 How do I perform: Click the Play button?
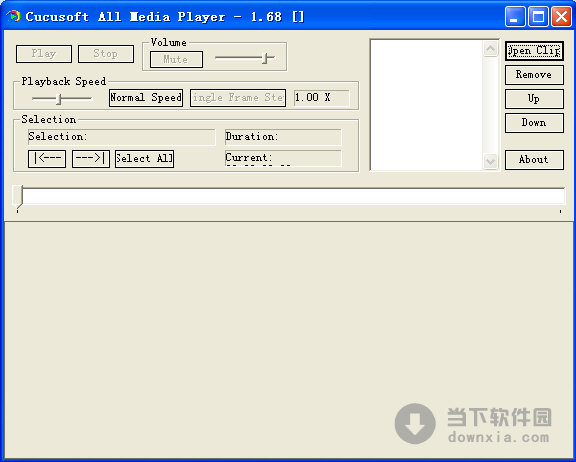pyautogui.click(x=44, y=54)
